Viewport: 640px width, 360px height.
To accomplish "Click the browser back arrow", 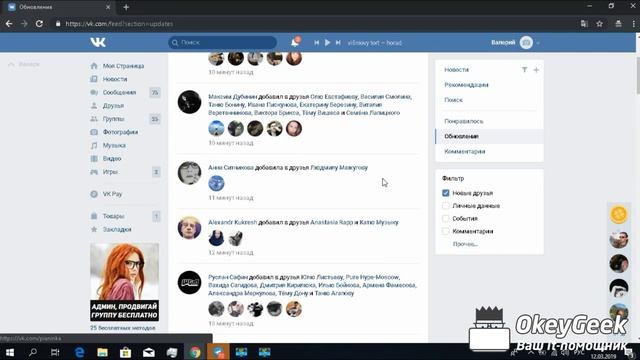I will point(9,24).
